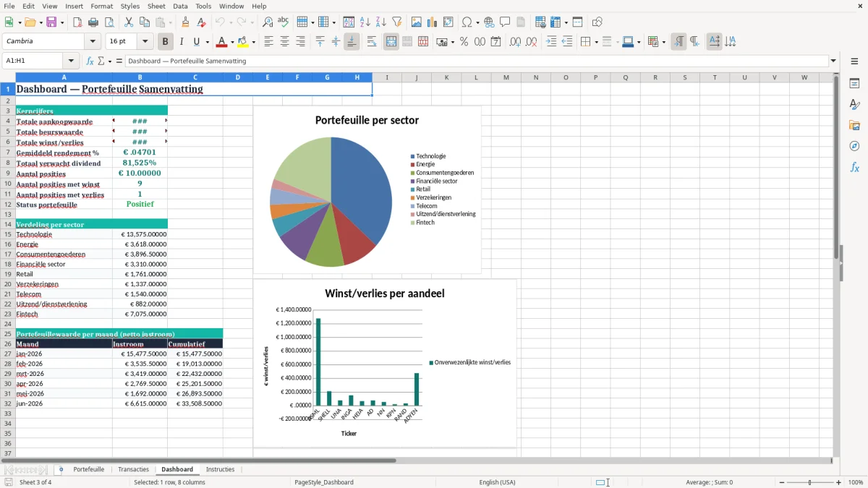Image resolution: width=868 pixels, height=488 pixels.
Task: Open the sidebar Navigator compass icon
Action: pyautogui.click(x=855, y=146)
